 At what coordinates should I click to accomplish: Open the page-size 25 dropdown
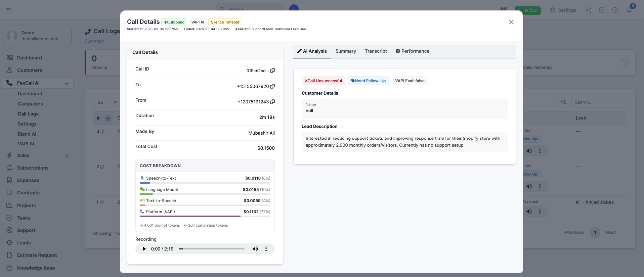pos(105,102)
